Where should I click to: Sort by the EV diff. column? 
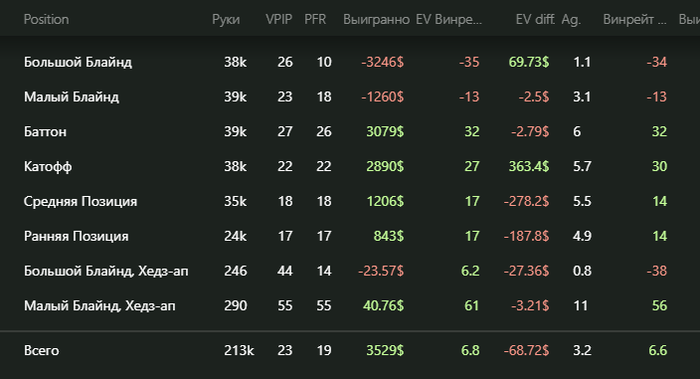pos(535,20)
